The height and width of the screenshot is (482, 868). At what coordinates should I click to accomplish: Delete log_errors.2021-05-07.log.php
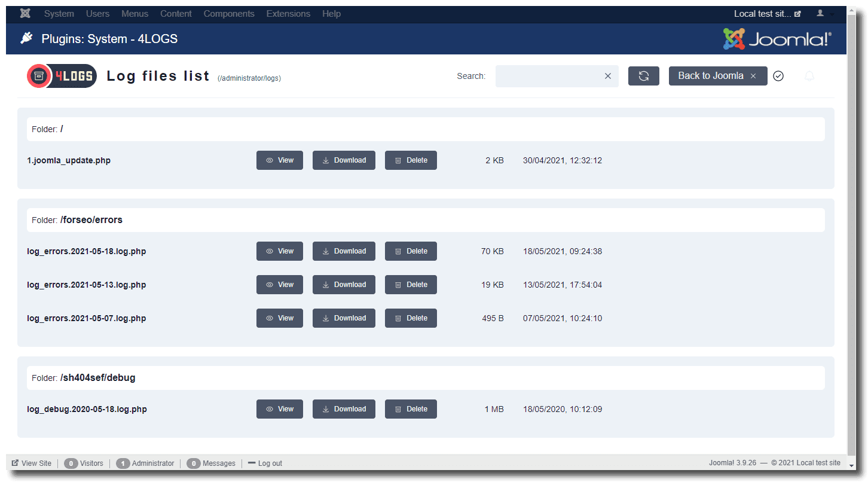point(411,318)
